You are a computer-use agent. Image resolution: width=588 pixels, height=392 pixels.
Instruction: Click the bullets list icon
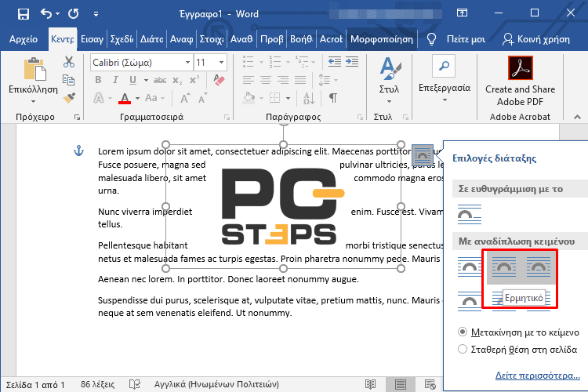(248, 61)
